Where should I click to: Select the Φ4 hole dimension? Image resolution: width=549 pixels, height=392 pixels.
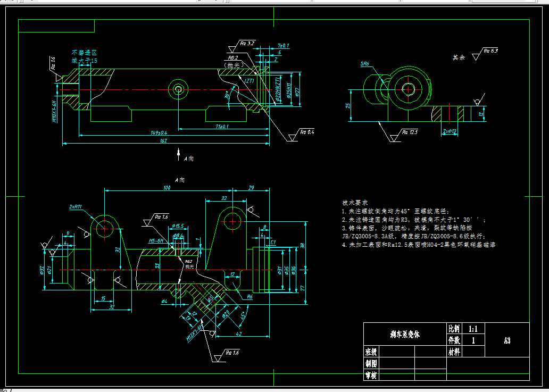click(164, 301)
